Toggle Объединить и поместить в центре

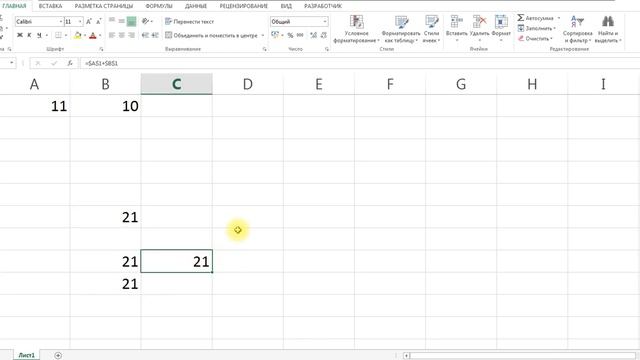[211, 36]
